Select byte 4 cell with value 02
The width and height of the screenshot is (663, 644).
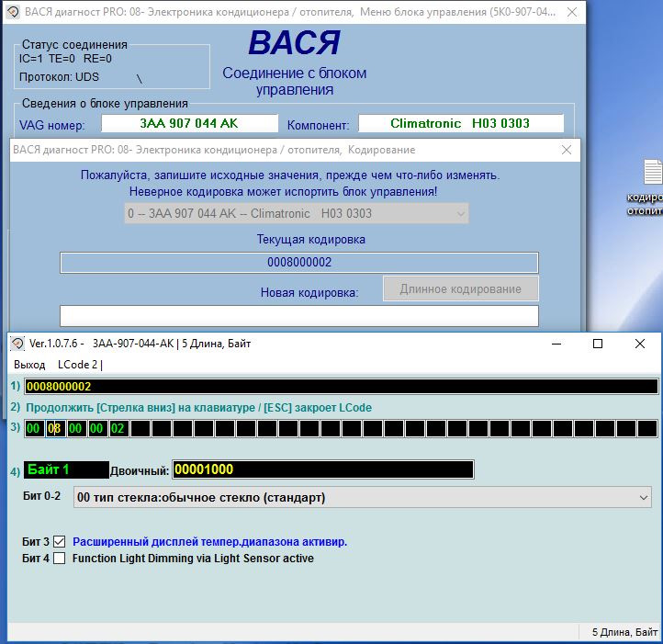click(118, 429)
